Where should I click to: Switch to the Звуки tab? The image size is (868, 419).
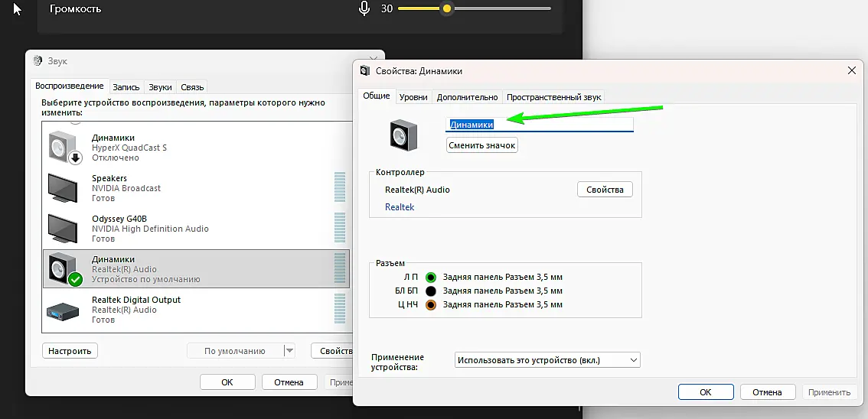tap(161, 87)
